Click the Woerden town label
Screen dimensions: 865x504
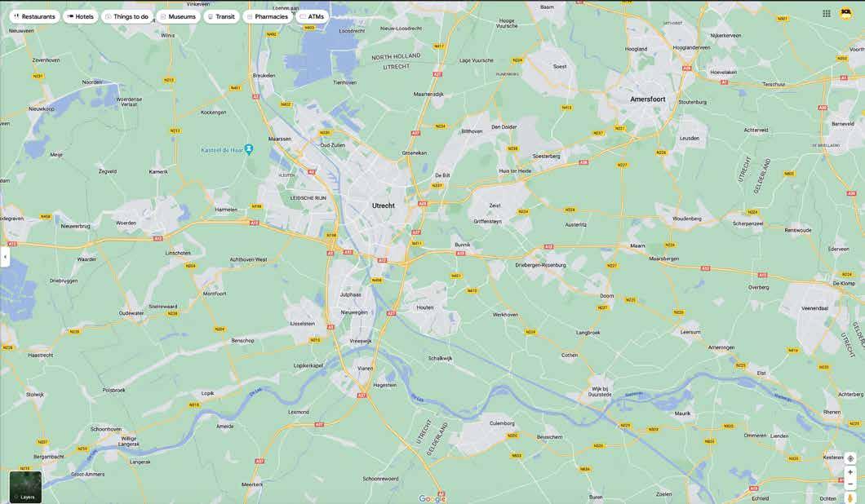(126, 223)
